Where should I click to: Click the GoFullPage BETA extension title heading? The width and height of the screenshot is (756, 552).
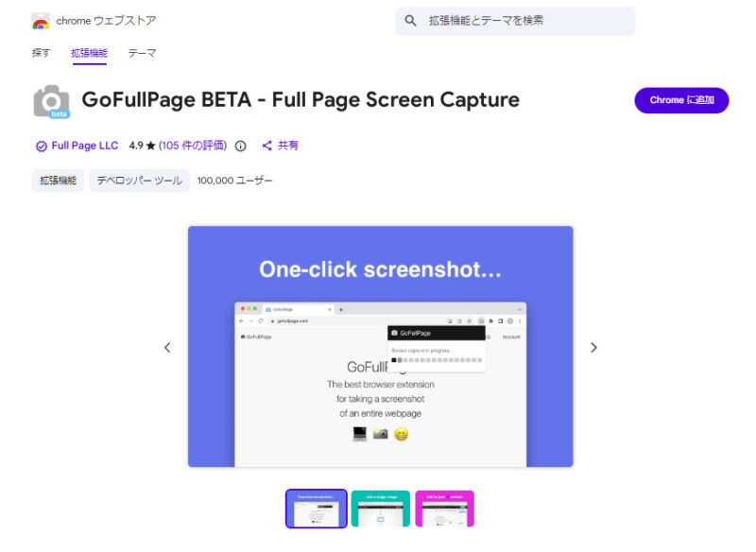(301, 100)
